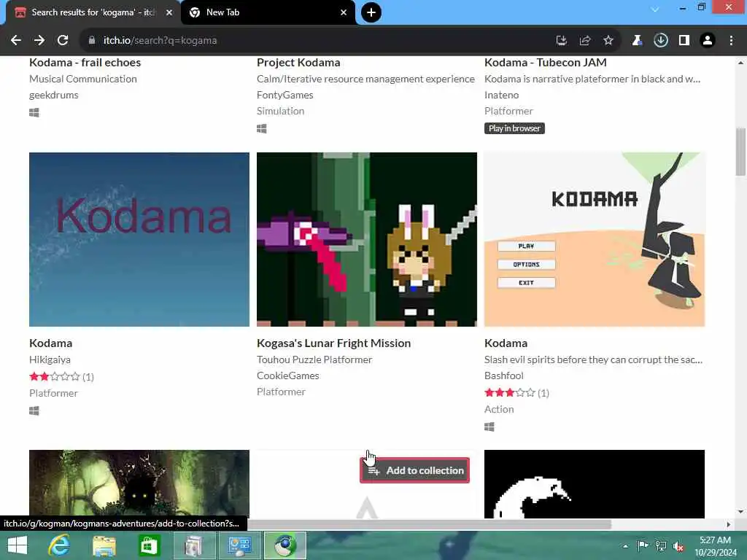Click Windows icon under Project Kodama
Screen dimensions: 747x560
point(262,129)
